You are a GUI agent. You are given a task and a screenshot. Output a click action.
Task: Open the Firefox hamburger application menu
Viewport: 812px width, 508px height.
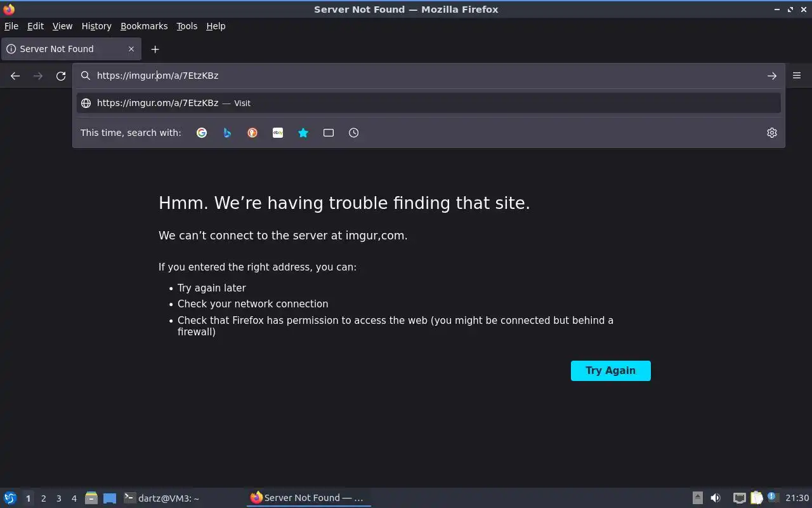point(797,76)
